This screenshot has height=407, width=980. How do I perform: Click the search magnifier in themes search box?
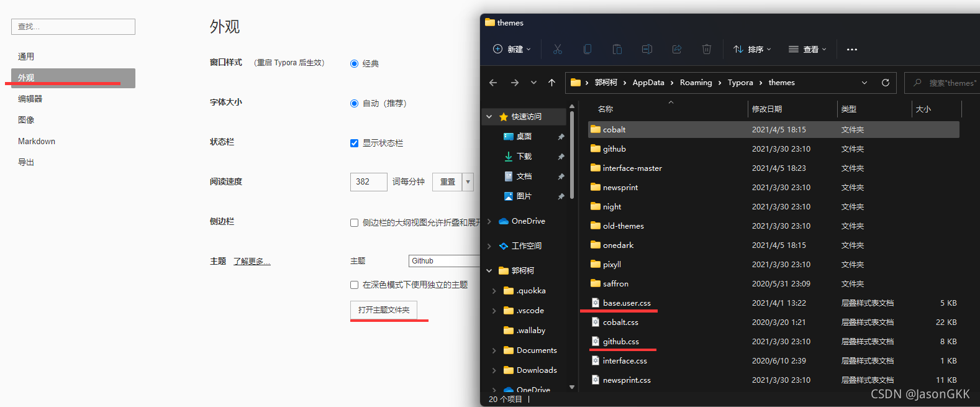click(917, 83)
